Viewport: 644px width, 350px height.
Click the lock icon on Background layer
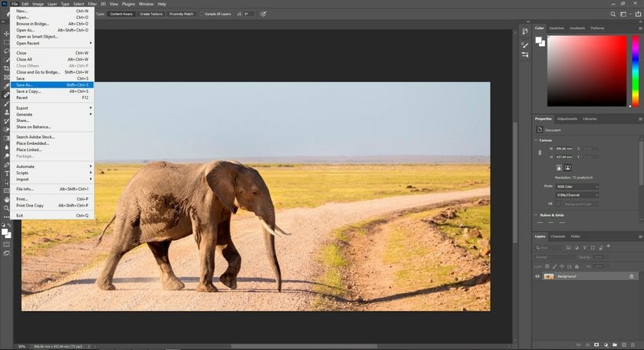pyautogui.click(x=631, y=276)
